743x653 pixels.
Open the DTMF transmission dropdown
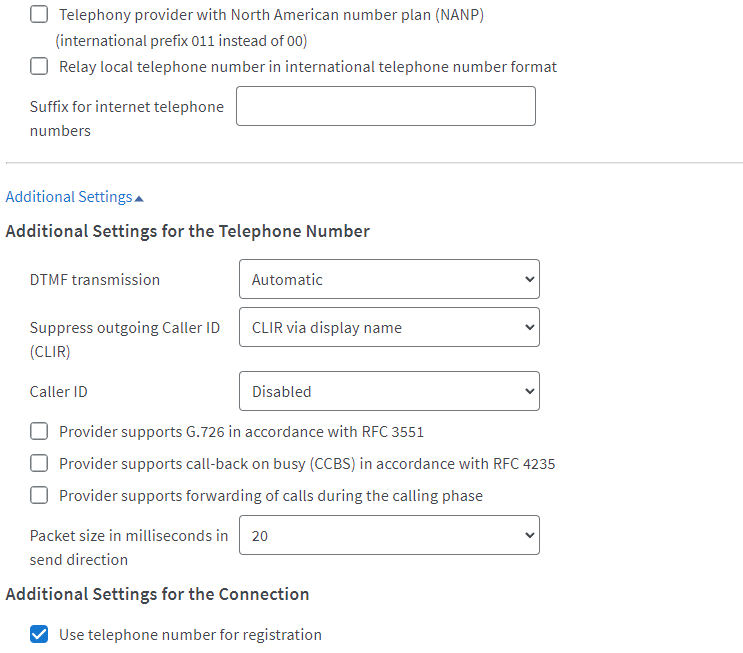(x=389, y=279)
